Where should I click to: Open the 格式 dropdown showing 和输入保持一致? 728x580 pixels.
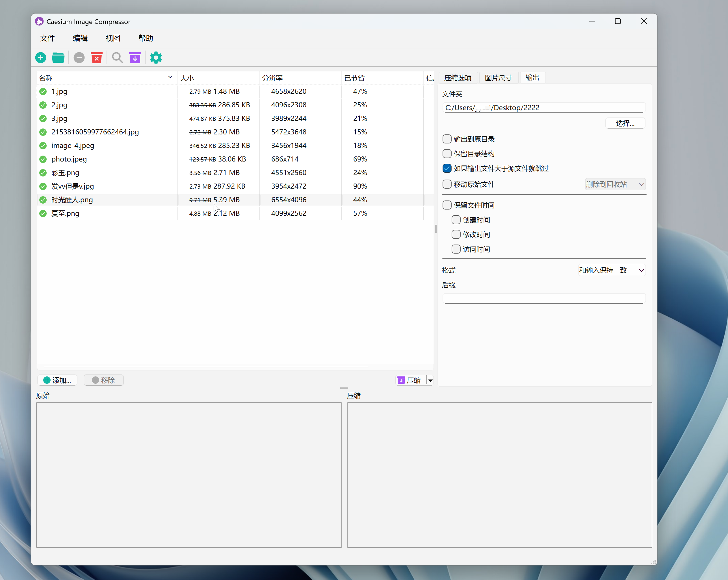point(611,270)
